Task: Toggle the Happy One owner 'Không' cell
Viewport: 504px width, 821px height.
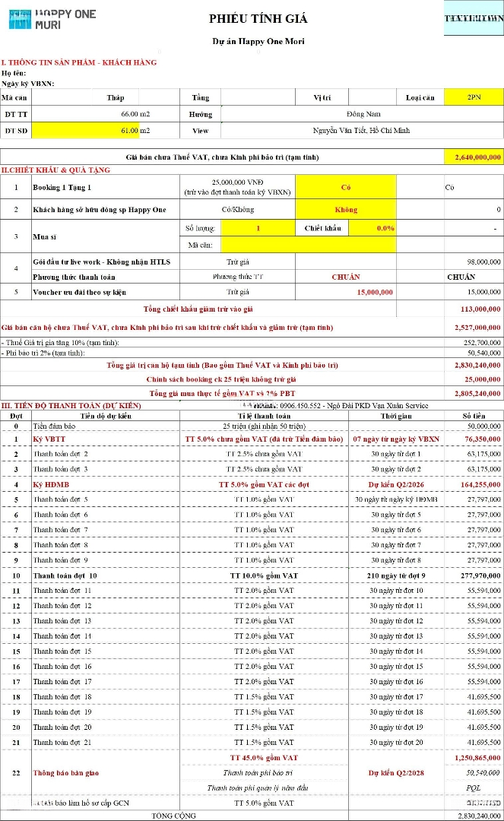Action: [x=345, y=209]
